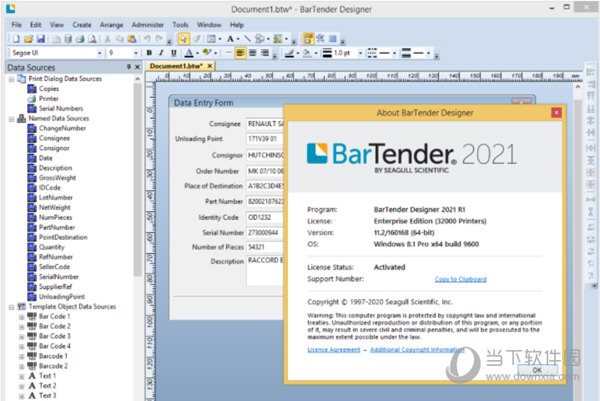Click the fill color bucket swatch
Viewport: 600px width, 401px height.
(307, 53)
